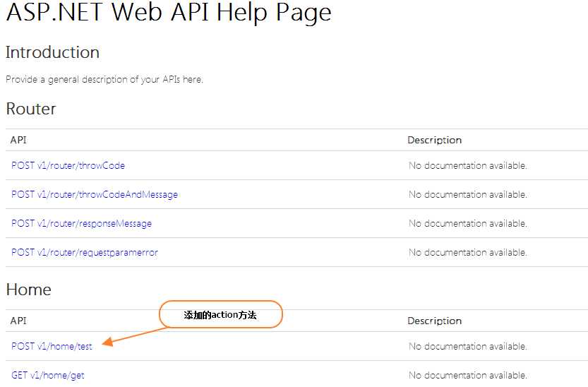Select the POST v1/router/responseMessage link
This screenshot has height=387, width=588.
[81, 224]
